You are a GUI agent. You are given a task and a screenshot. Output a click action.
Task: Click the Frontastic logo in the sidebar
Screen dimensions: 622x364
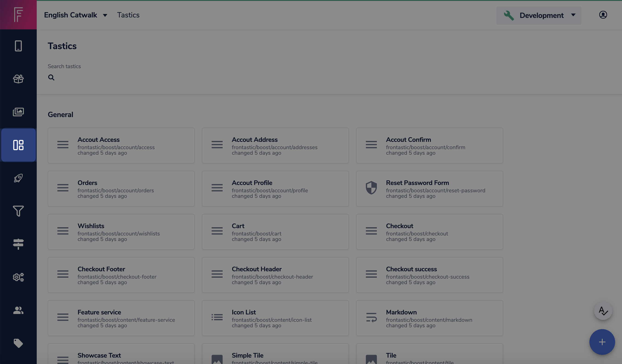[x=18, y=14]
